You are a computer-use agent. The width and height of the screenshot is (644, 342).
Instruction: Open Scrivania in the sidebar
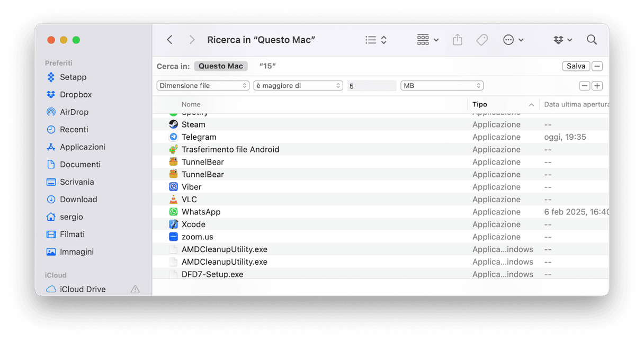77,182
